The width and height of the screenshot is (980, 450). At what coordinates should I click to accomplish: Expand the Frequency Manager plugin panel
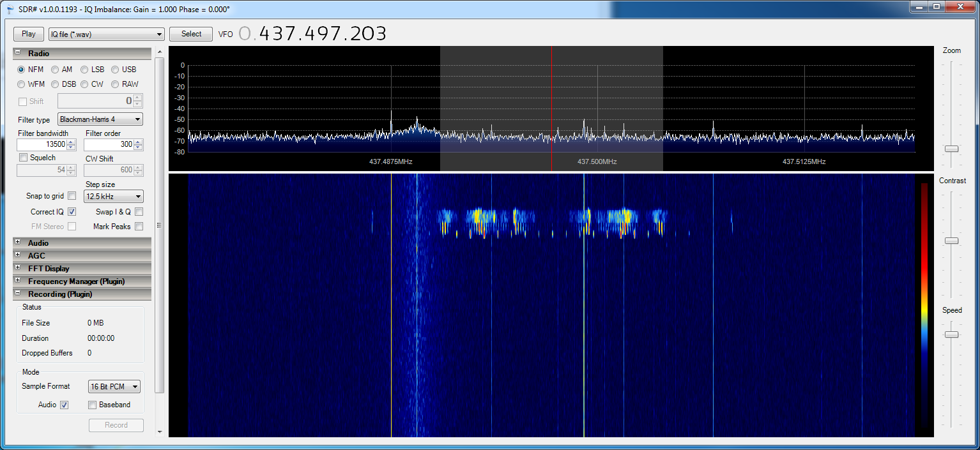(x=18, y=281)
